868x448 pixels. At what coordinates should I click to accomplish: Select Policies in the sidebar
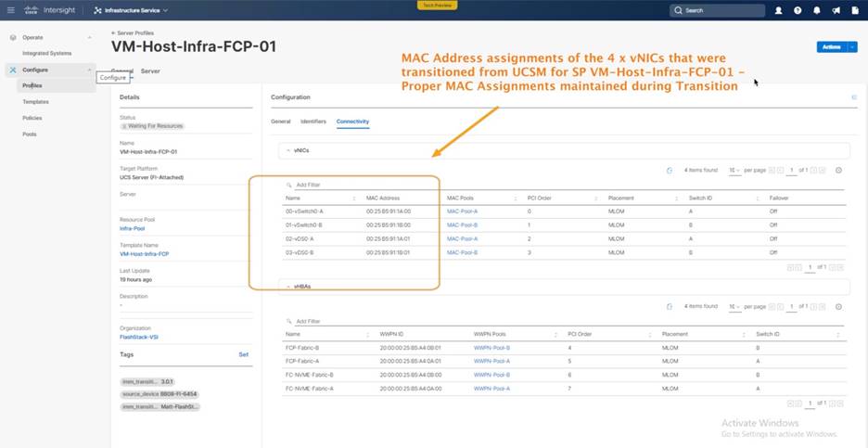(x=32, y=118)
